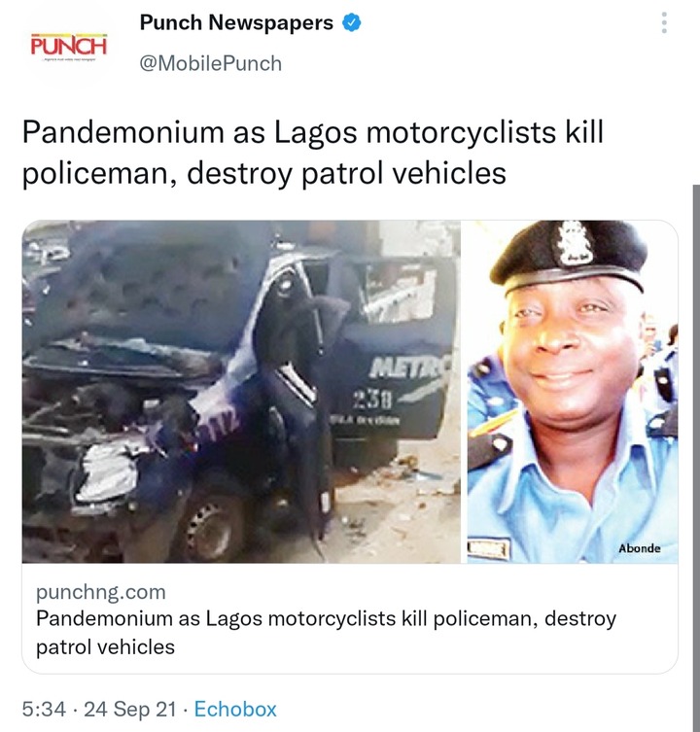Screen dimensions: 700x732
Task: Click the 5:34 tweet timestamp
Action: click(44, 709)
